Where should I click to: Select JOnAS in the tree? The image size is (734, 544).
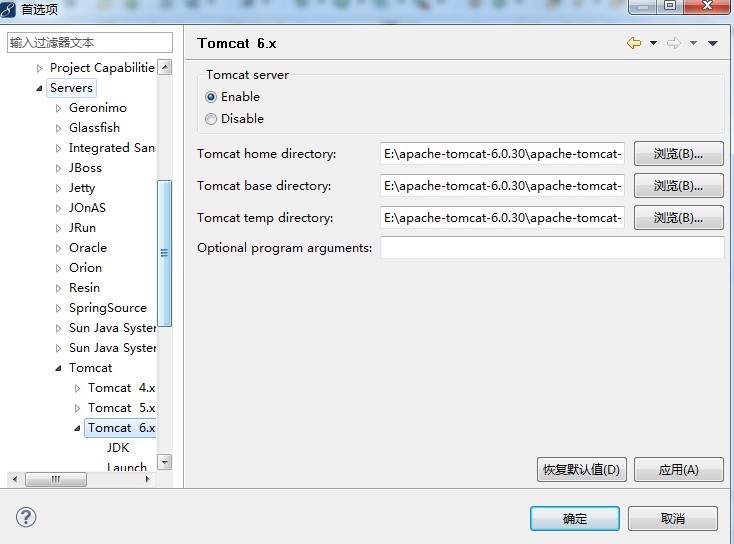coord(88,208)
